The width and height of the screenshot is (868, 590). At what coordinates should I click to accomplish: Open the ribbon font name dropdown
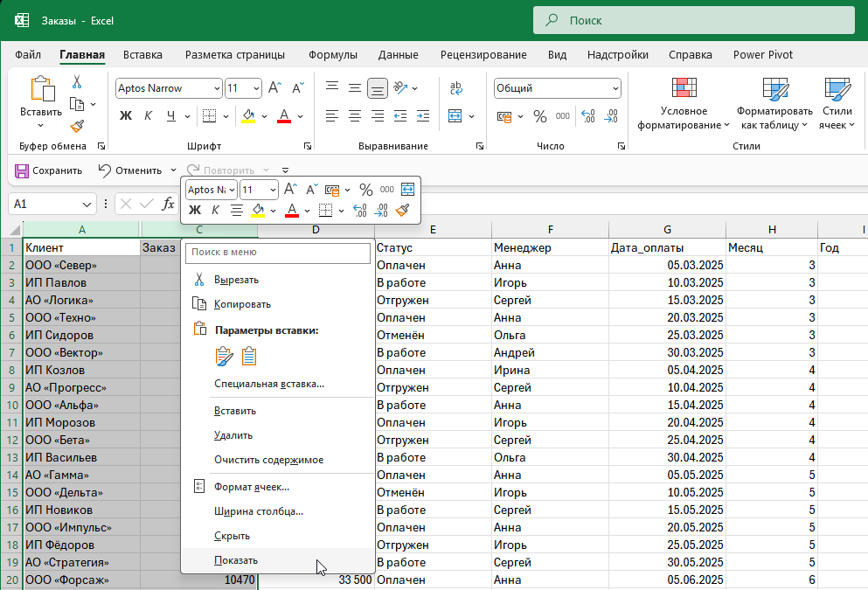point(217,88)
